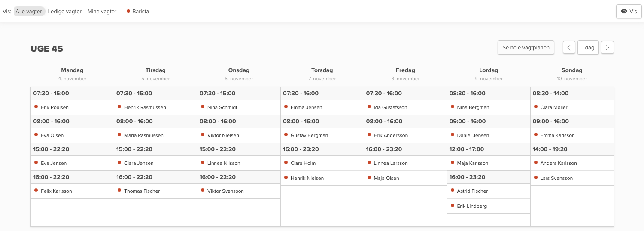Click the red dot beside Felix Karlsson
Viewport: 644px width, 231px height.
coord(36,191)
